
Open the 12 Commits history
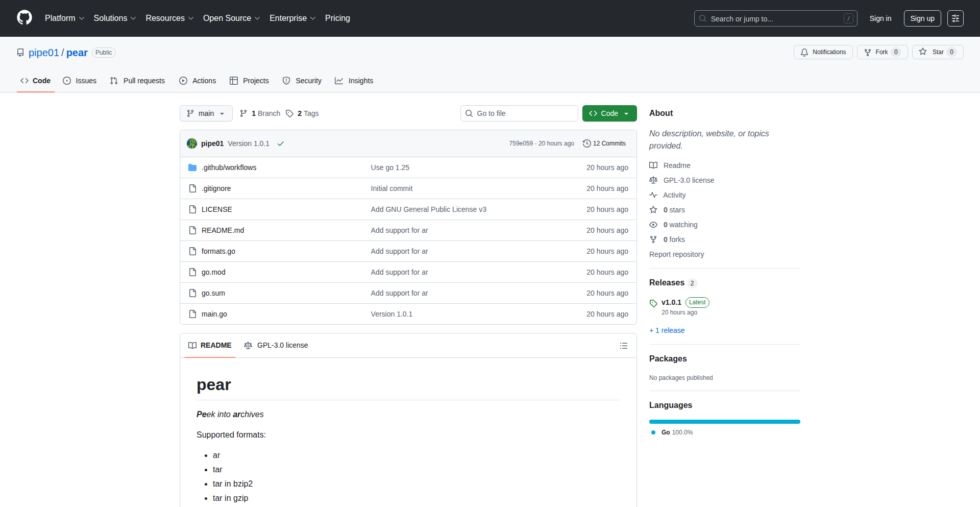[x=604, y=143]
